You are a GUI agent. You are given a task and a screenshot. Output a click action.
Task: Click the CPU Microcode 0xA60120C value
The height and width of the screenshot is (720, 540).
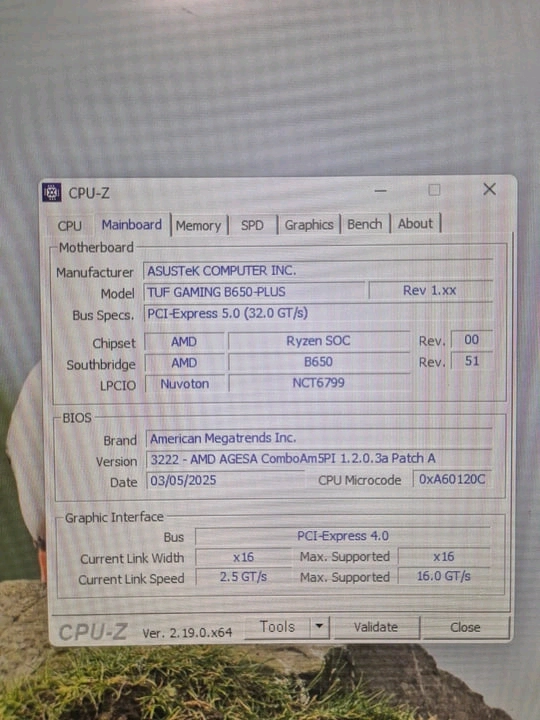point(452,479)
